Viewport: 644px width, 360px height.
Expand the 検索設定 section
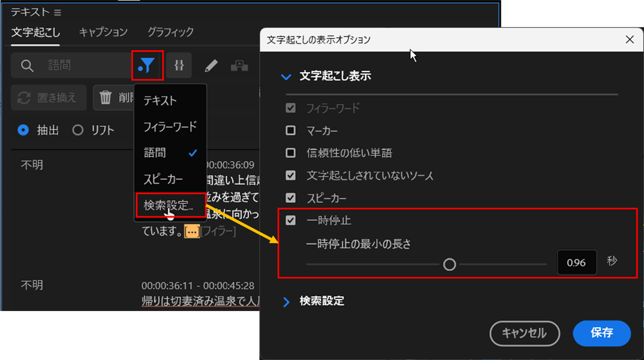click(x=286, y=301)
